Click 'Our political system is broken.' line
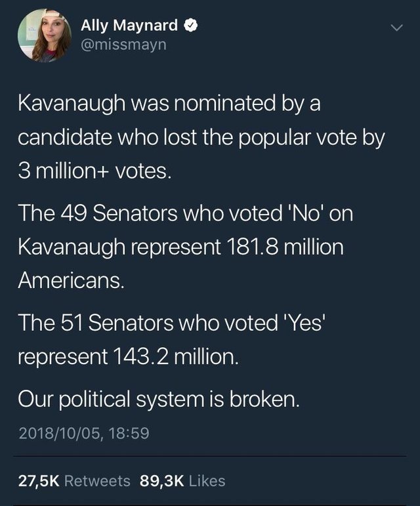The width and height of the screenshot is (420, 506). [x=158, y=399]
